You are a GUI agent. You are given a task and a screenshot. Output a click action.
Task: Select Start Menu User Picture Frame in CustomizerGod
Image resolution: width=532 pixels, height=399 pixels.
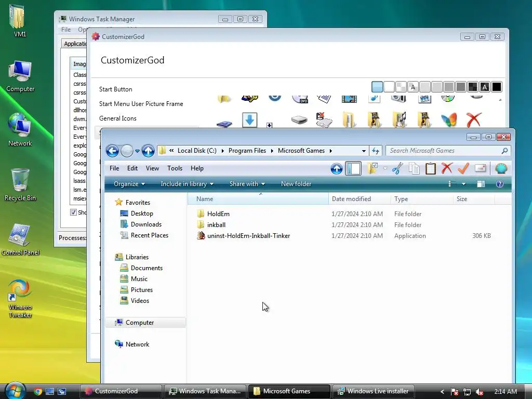[141, 104]
